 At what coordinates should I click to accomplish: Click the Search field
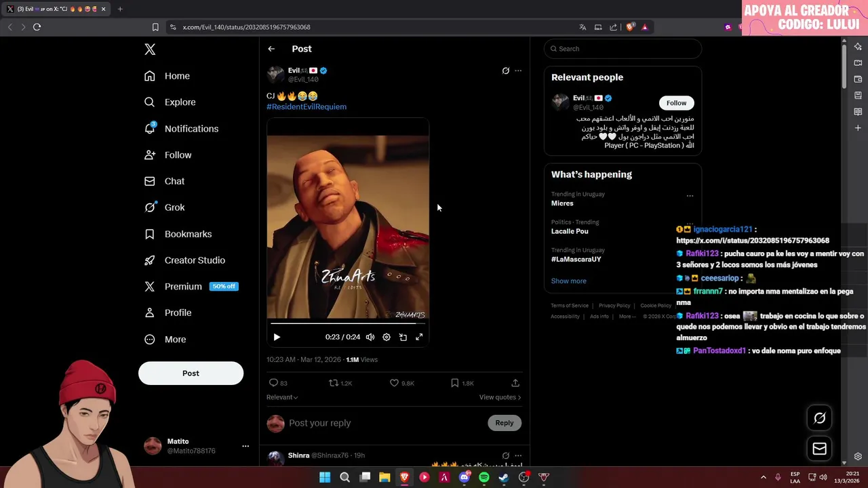point(623,49)
